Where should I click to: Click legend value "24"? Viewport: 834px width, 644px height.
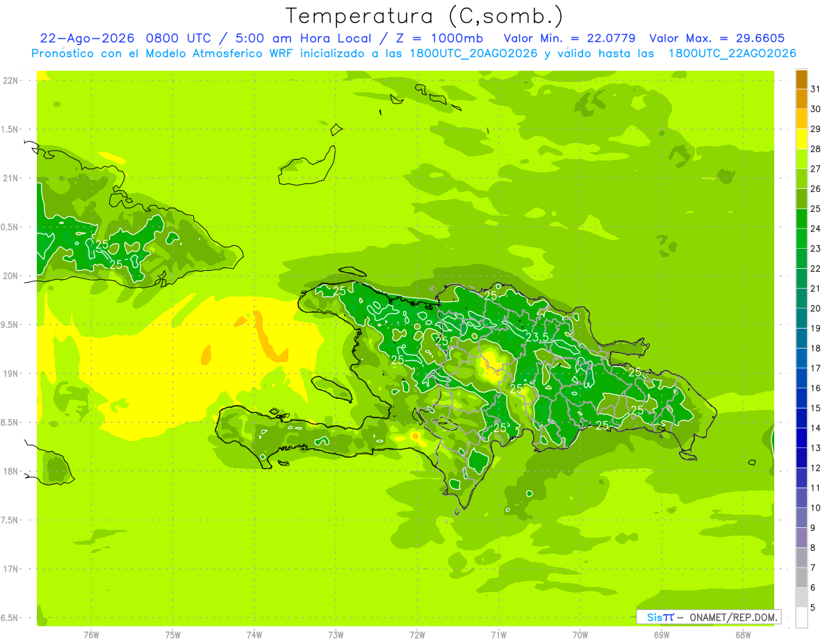pos(815,229)
